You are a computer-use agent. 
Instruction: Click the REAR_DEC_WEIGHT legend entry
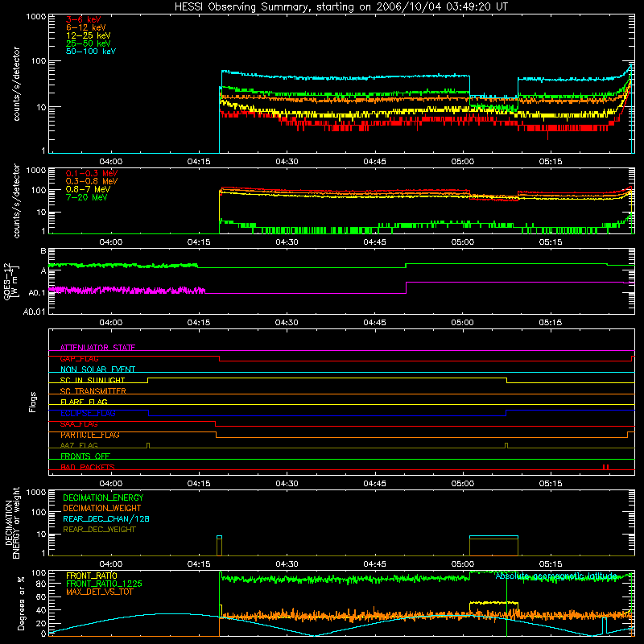click(x=99, y=530)
